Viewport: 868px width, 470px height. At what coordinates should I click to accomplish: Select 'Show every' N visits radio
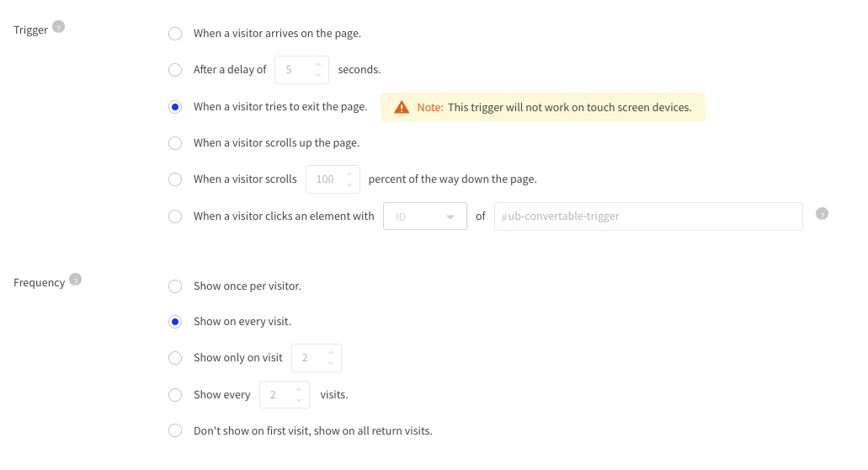pos(175,395)
